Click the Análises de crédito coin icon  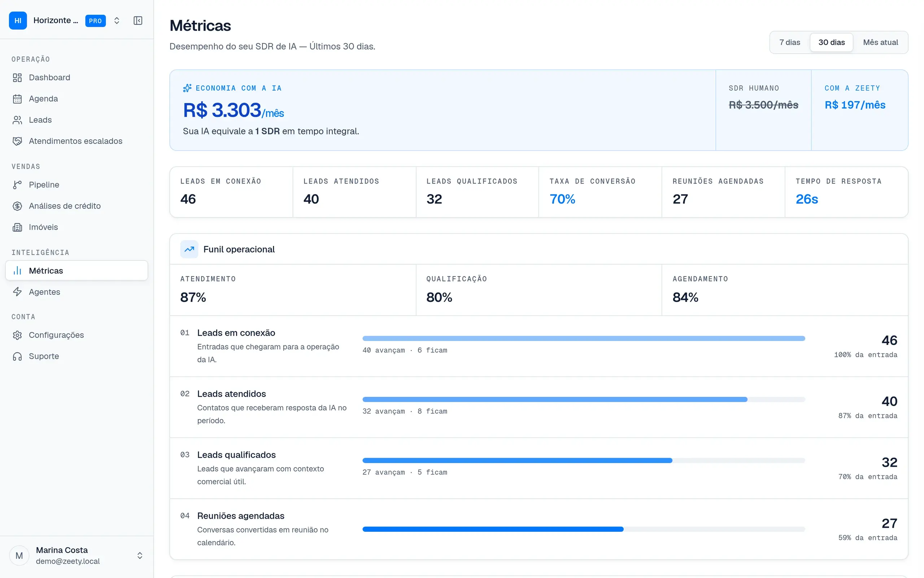pyautogui.click(x=17, y=206)
